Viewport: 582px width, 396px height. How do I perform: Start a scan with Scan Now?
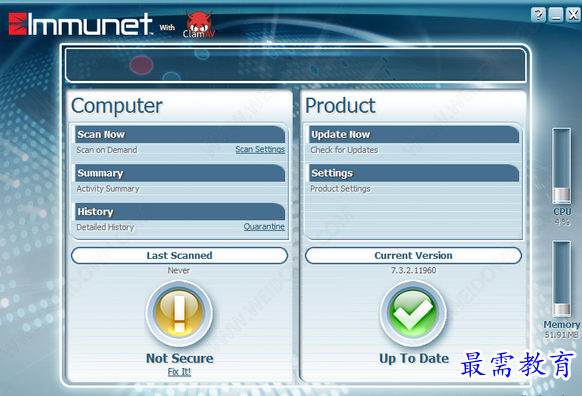[x=180, y=134]
